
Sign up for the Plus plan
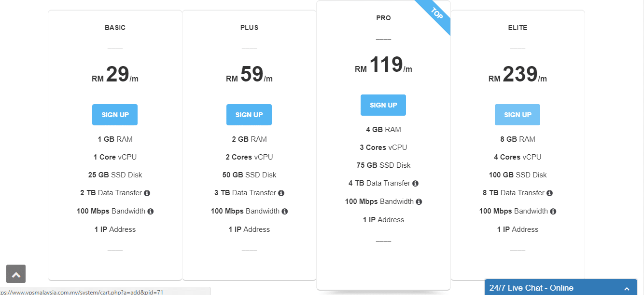(x=249, y=114)
